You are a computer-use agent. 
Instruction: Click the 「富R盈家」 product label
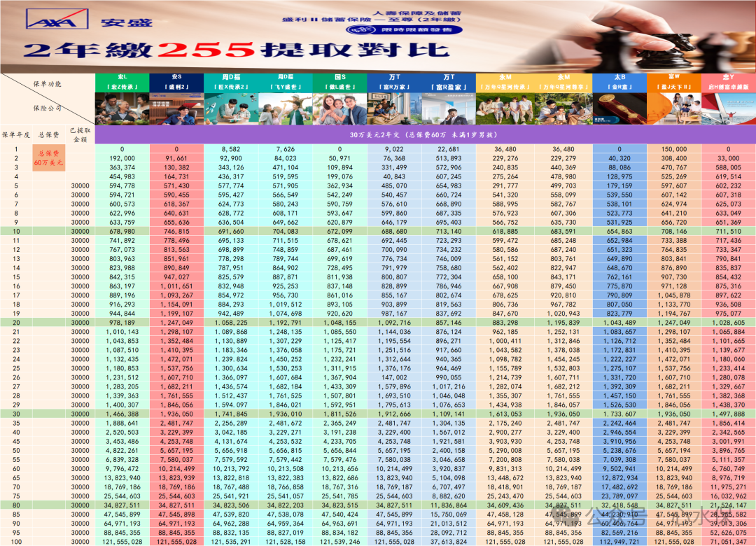(x=449, y=87)
